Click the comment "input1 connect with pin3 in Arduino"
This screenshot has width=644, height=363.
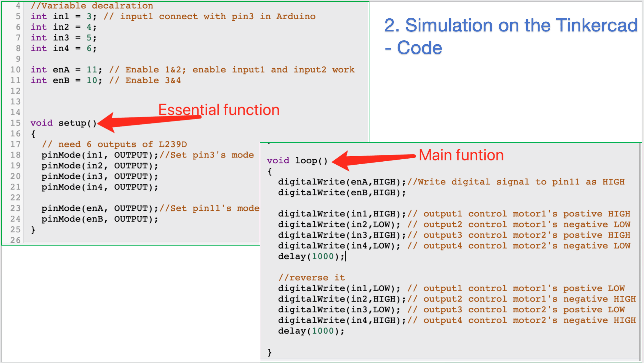point(218,16)
